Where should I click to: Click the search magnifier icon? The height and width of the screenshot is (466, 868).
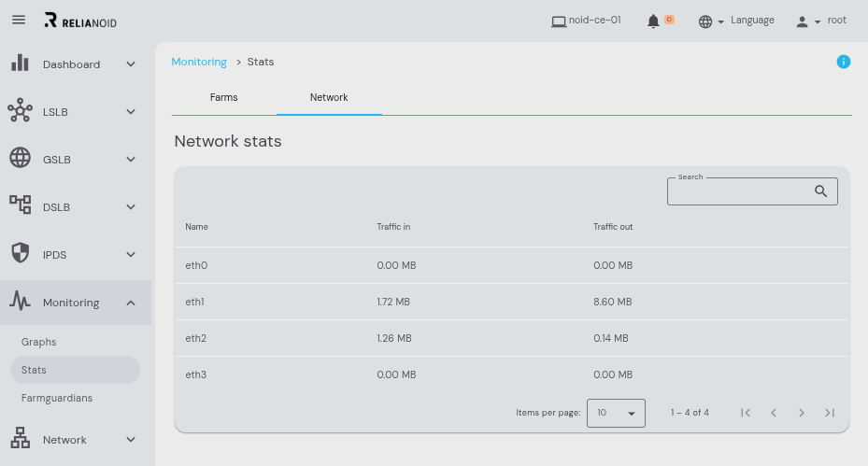tap(820, 191)
